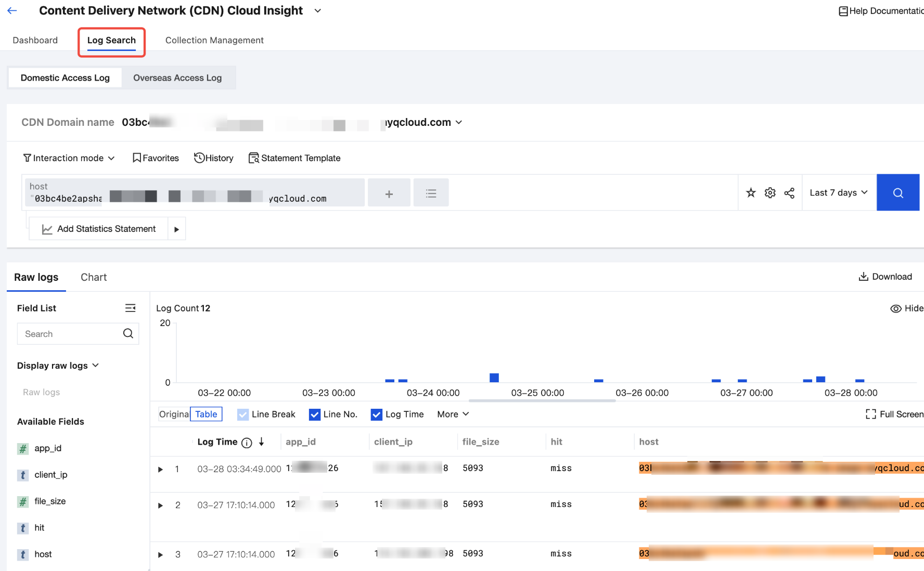Screen dimensions: 924x571
Task: Open the Interaction mode dropdown
Action: pos(69,158)
